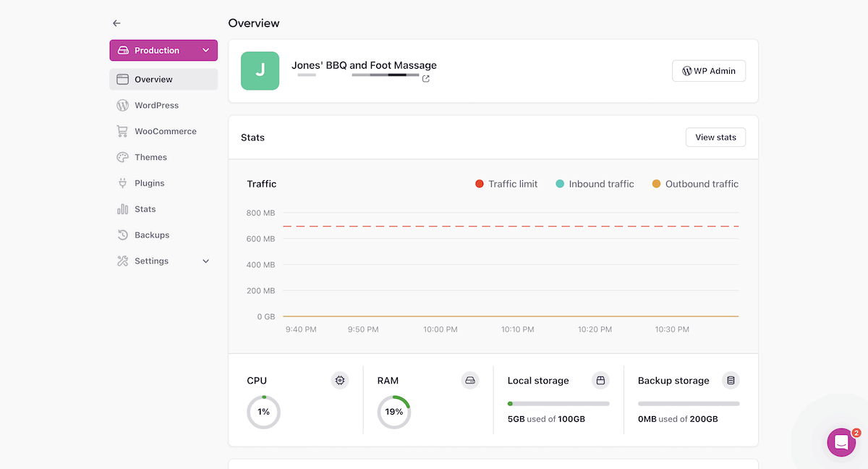This screenshot has width=868, height=469.
Task: Navigate to Plugins section
Action: [163, 183]
